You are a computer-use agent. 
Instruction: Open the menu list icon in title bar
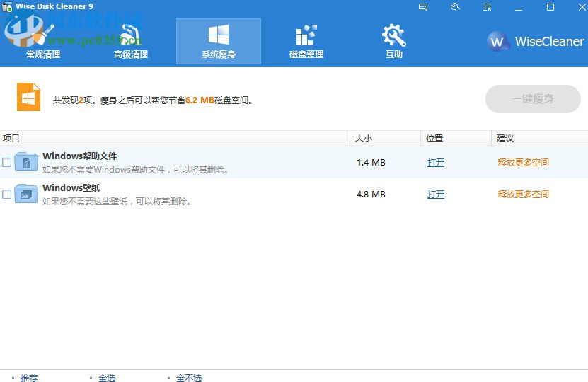tap(487, 7)
